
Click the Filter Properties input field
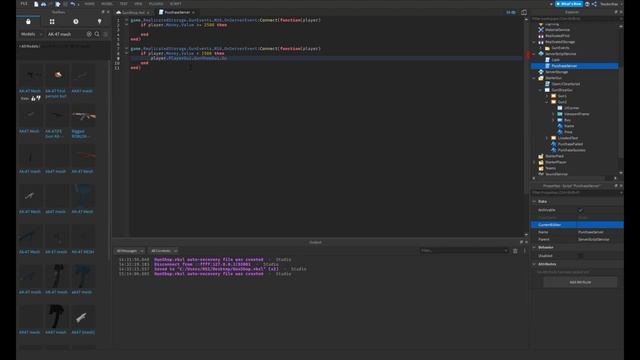click(576, 192)
